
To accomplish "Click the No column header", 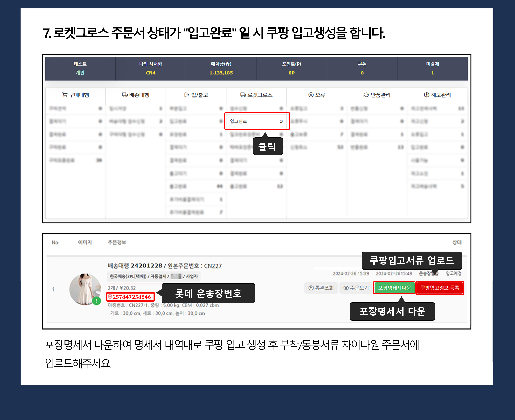I will (55, 242).
